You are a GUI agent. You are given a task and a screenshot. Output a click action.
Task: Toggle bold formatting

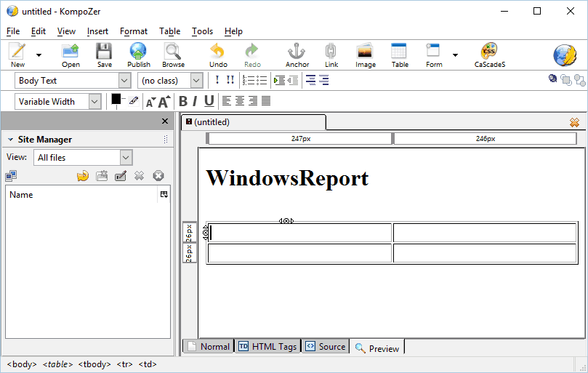coord(183,101)
